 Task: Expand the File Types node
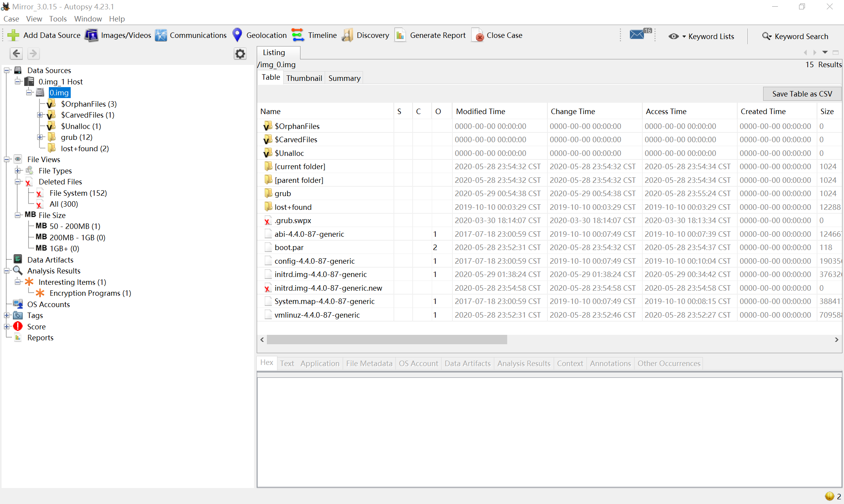(x=18, y=171)
